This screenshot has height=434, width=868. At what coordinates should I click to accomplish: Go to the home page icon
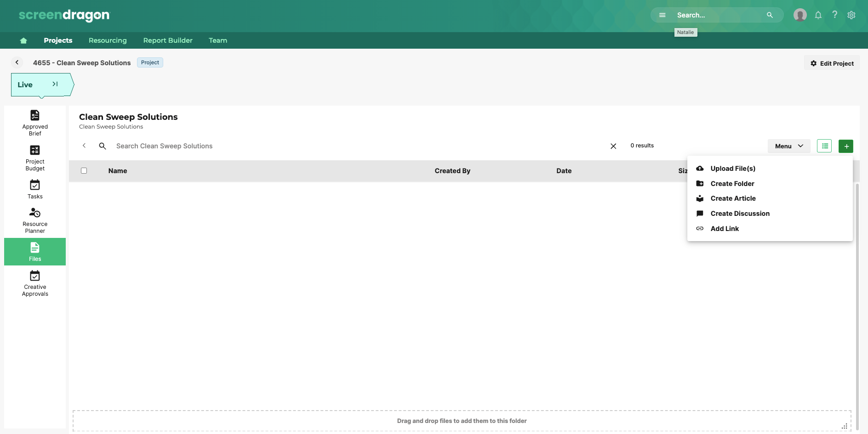(23, 40)
